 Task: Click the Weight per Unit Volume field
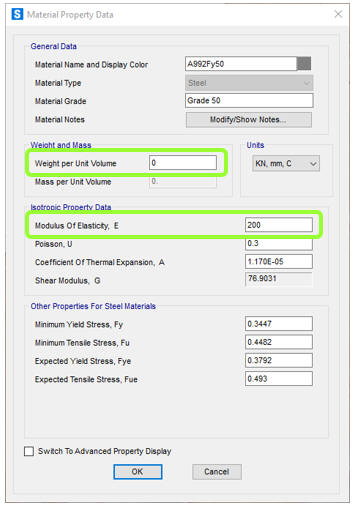pyautogui.click(x=183, y=163)
